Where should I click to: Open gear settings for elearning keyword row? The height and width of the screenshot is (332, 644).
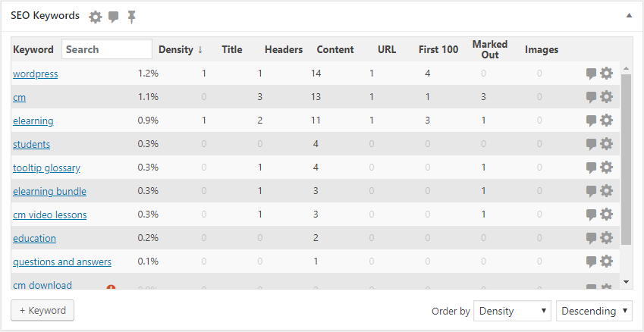(606, 121)
